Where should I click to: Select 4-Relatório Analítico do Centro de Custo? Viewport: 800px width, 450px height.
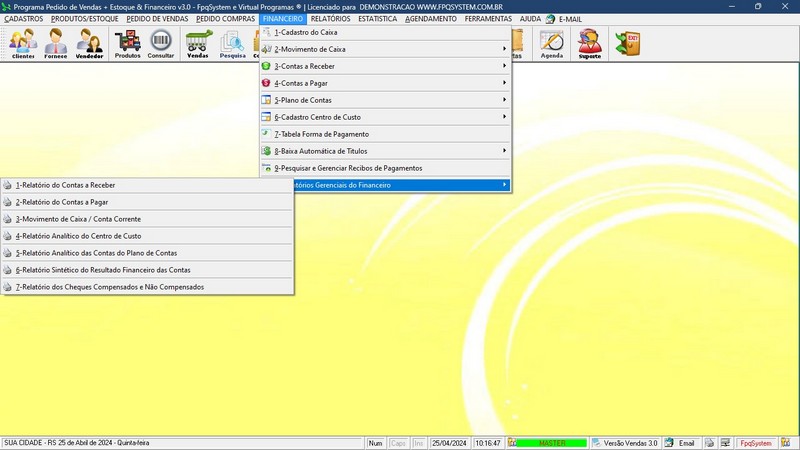[x=147, y=236]
